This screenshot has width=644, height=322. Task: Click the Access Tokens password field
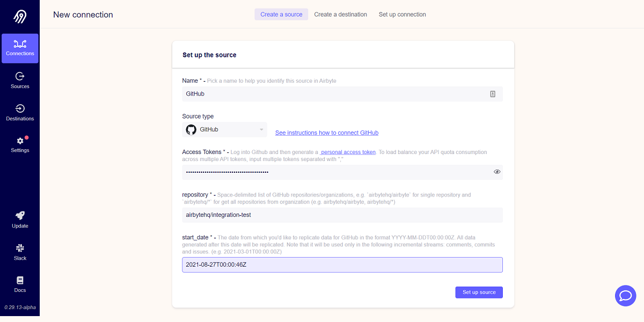click(342, 172)
